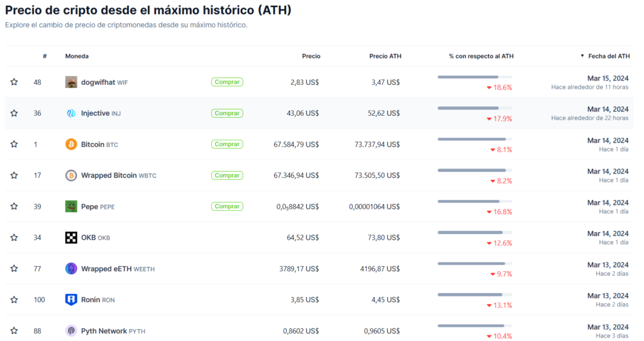Click the dogwifhat coin logo icon

[x=71, y=82]
